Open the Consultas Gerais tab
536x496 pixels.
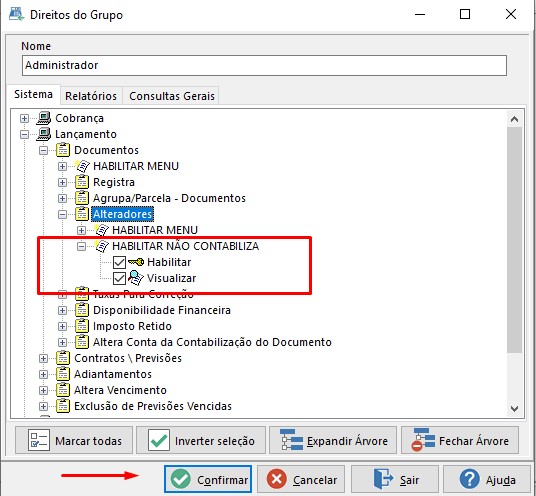click(172, 96)
